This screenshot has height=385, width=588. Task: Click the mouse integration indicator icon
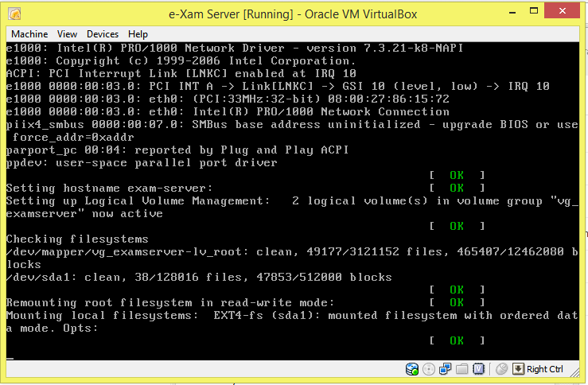coord(501,369)
